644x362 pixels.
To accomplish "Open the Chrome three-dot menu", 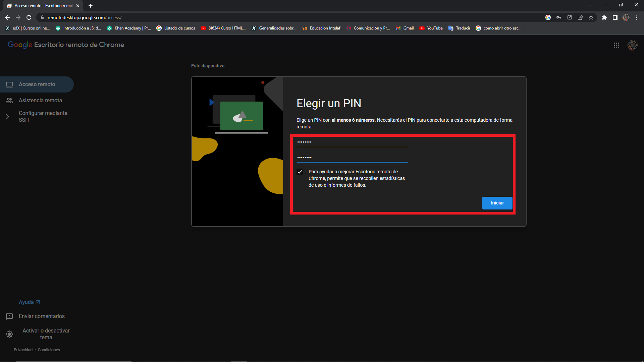I will 637,17.
